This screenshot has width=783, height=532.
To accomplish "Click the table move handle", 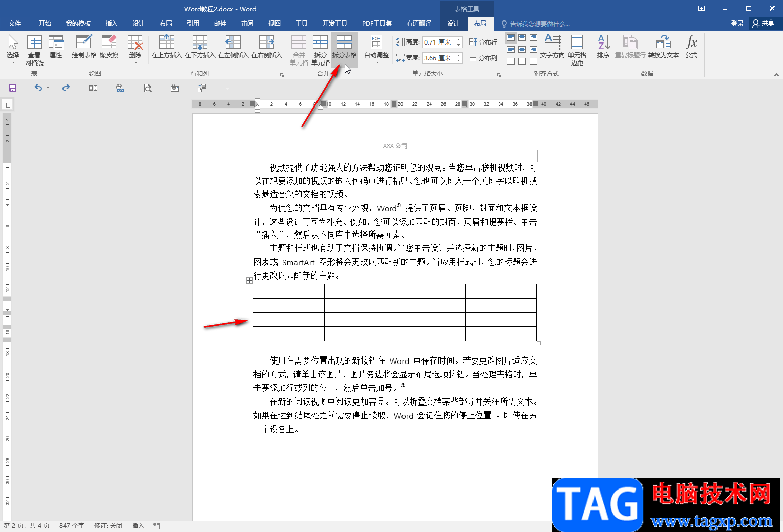I will point(249,280).
